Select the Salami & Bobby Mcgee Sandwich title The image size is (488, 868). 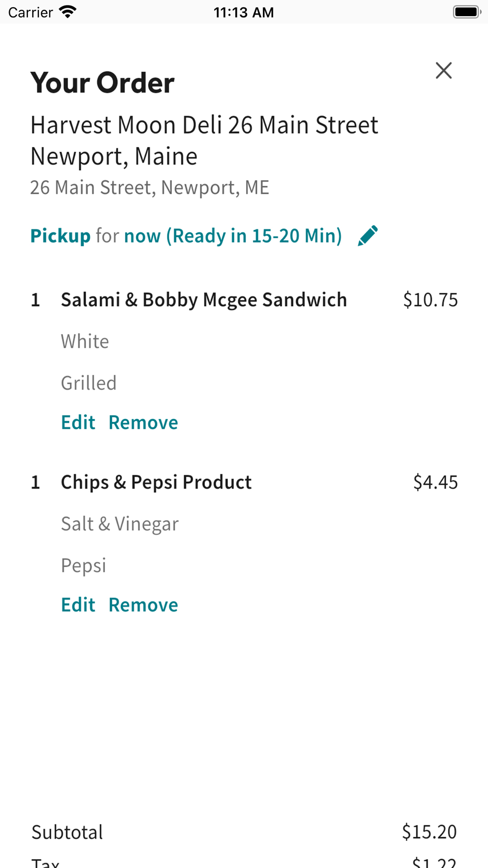pyautogui.click(x=203, y=300)
